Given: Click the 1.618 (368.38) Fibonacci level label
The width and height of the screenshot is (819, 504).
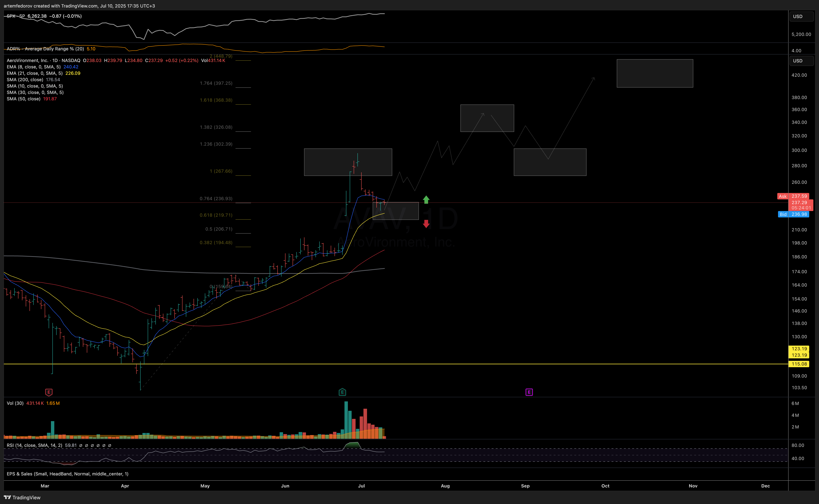Looking at the screenshot, I should [216, 100].
